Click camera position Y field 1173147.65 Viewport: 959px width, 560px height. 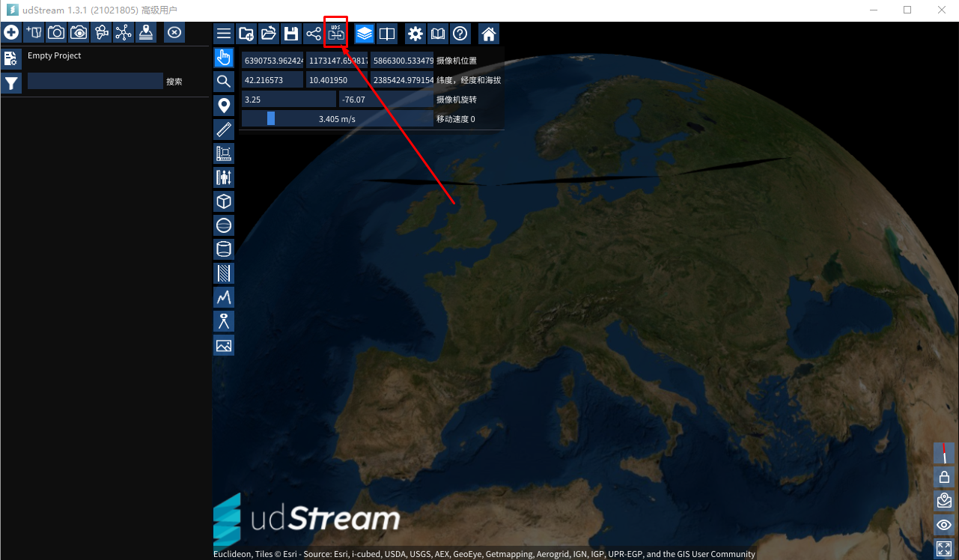[337, 60]
